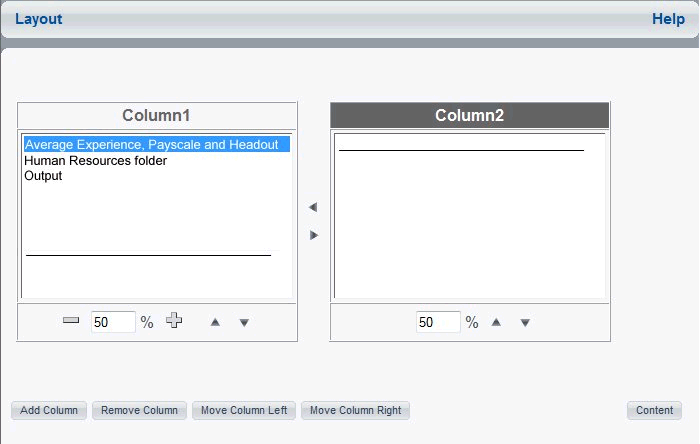Click Column1 width percentage field
Viewport: 700px width, 444px height.
(113, 322)
